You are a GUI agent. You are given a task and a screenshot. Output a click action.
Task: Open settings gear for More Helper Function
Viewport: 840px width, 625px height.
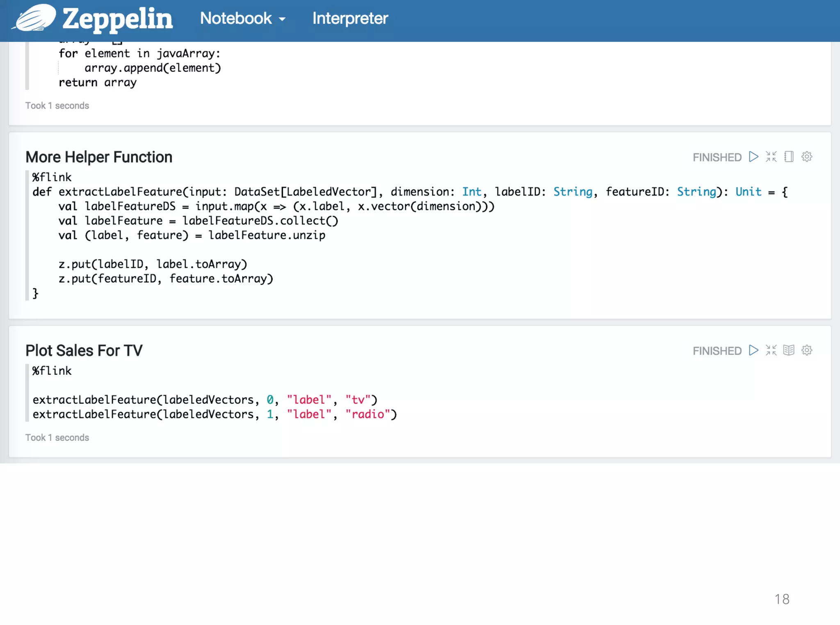807,157
